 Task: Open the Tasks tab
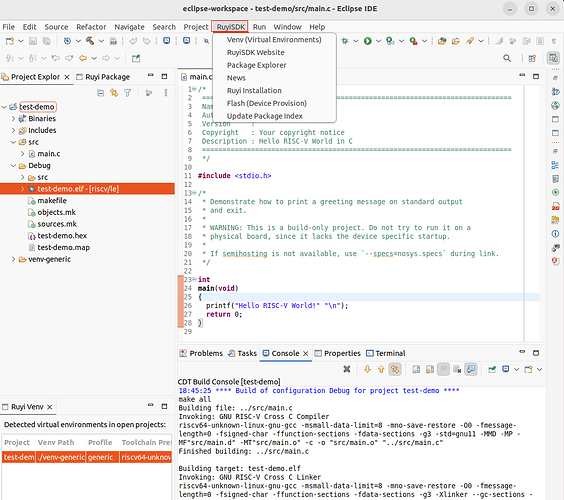pos(243,353)
